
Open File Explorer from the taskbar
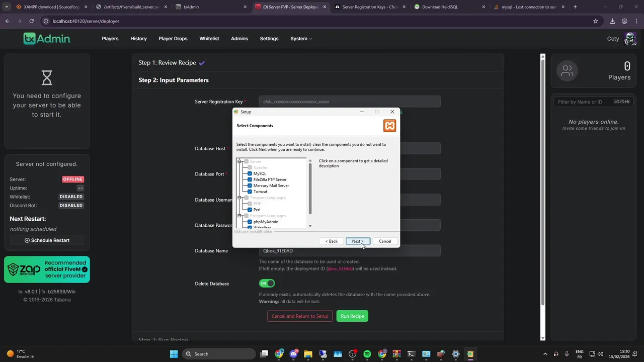click(308, 354)
